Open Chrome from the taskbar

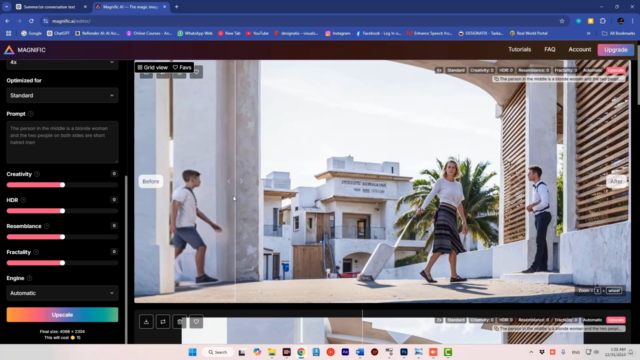pos(301,352)
